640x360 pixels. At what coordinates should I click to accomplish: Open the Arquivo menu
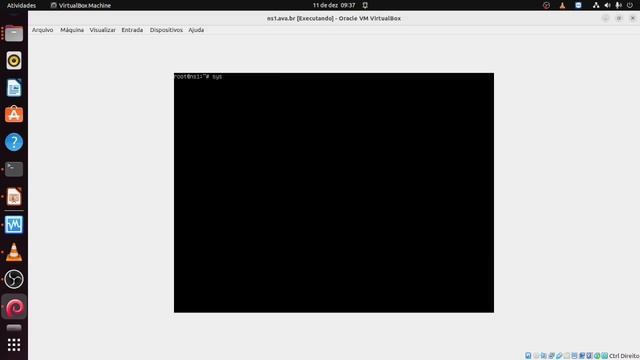coord(42,30)
